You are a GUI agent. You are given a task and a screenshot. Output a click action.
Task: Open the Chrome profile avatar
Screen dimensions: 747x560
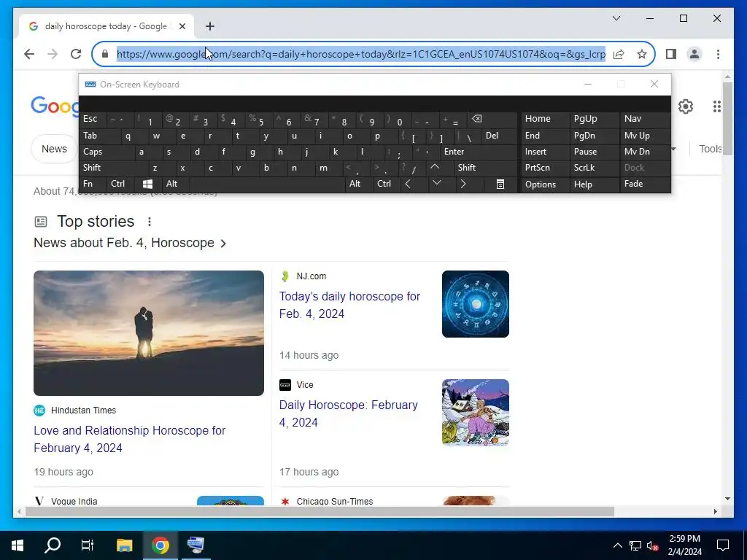(694, 54)
